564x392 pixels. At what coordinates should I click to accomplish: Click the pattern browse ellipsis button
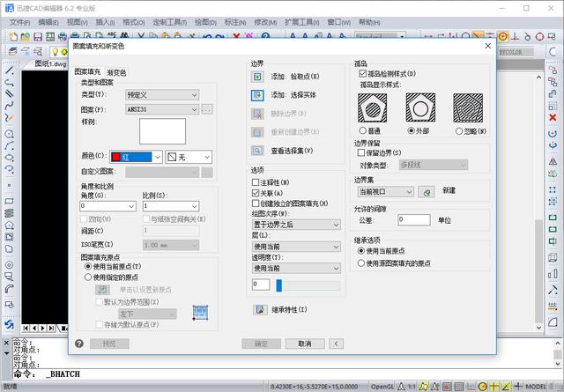click(x=207, y=109)
